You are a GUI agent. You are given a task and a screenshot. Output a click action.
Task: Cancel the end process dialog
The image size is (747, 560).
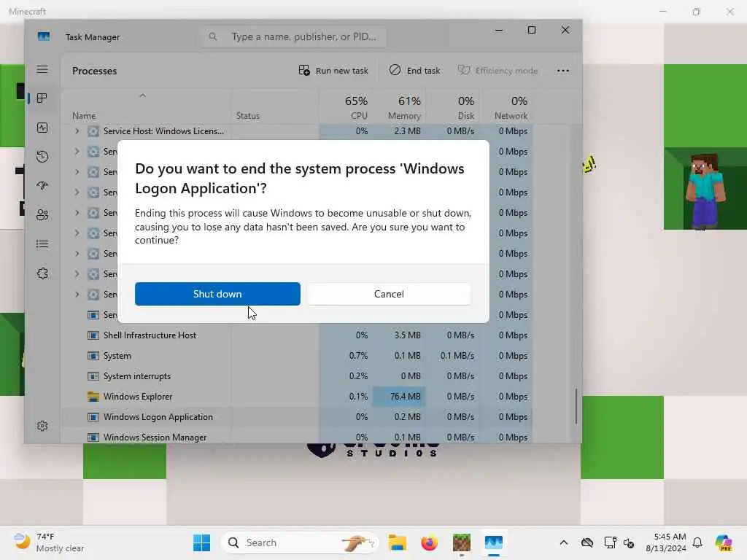[389, 294]
